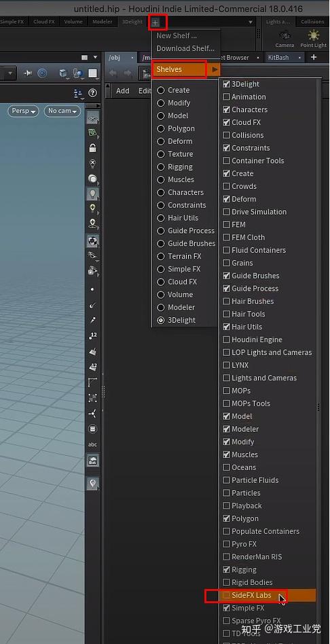Select the headlight only display icon
Image resolution: width=330 pixels, height=644 pixels.
(x=93, y=179)
